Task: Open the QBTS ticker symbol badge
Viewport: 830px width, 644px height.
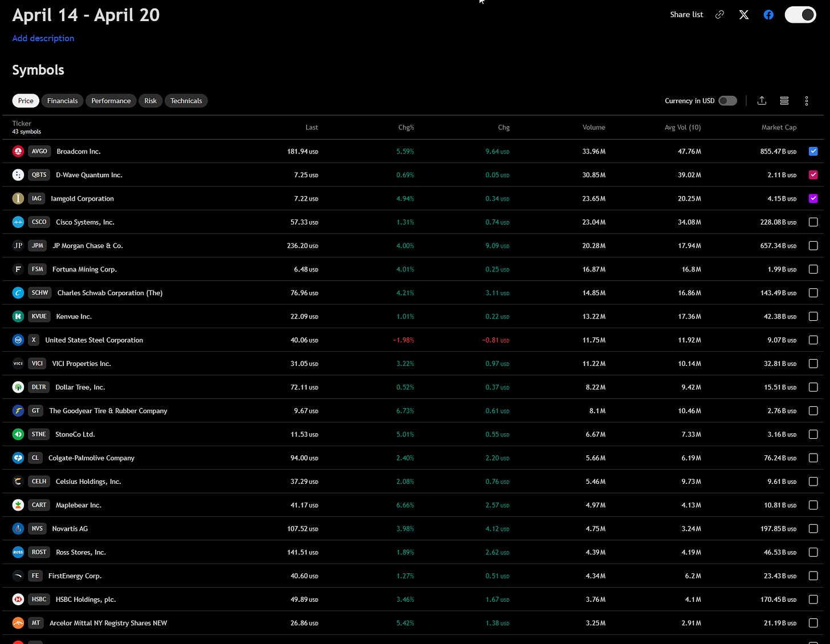Action: [x=39, y=175]
